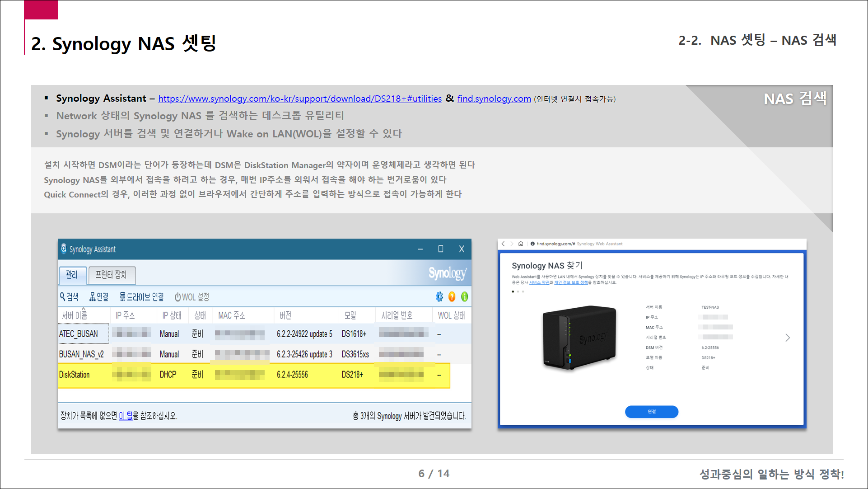Click the green info icon

(464, 297)
